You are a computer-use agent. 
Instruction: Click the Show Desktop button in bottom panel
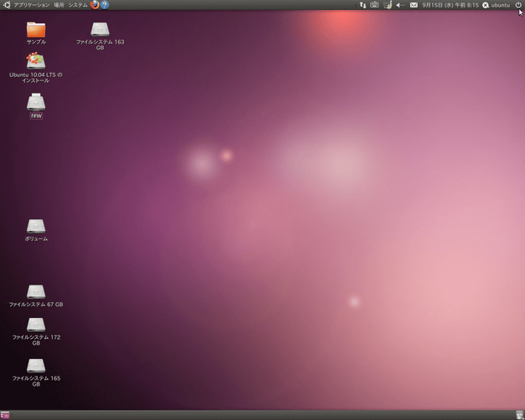point(5,415)
